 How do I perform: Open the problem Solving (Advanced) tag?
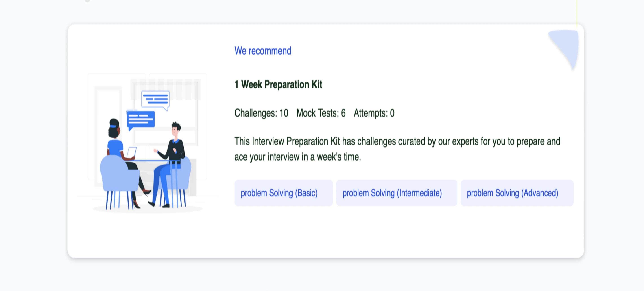517,193
